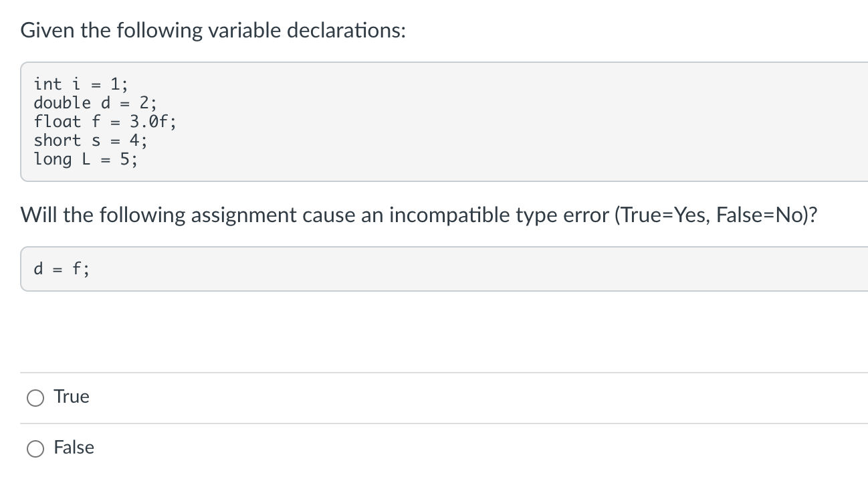Select the False radio button
Image resolution: width=868 pixels, height=479 pixels.
point(35,449)
